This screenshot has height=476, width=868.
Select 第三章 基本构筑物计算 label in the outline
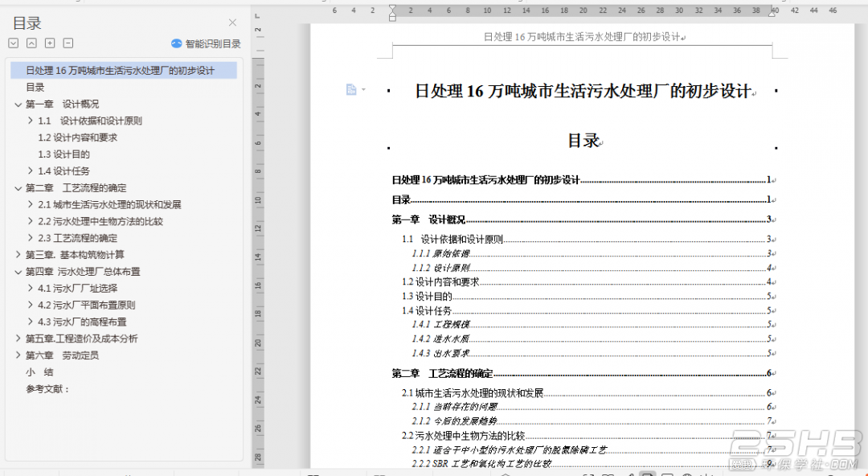tap(76, 255)
